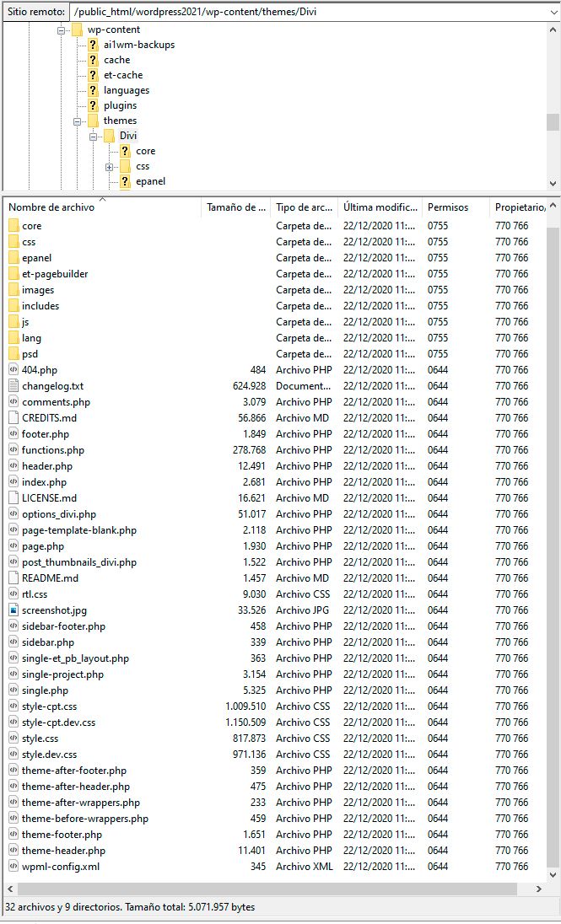Select the cache folder in tree
This screenshot has width=561, height=924.
coord(116,60)
